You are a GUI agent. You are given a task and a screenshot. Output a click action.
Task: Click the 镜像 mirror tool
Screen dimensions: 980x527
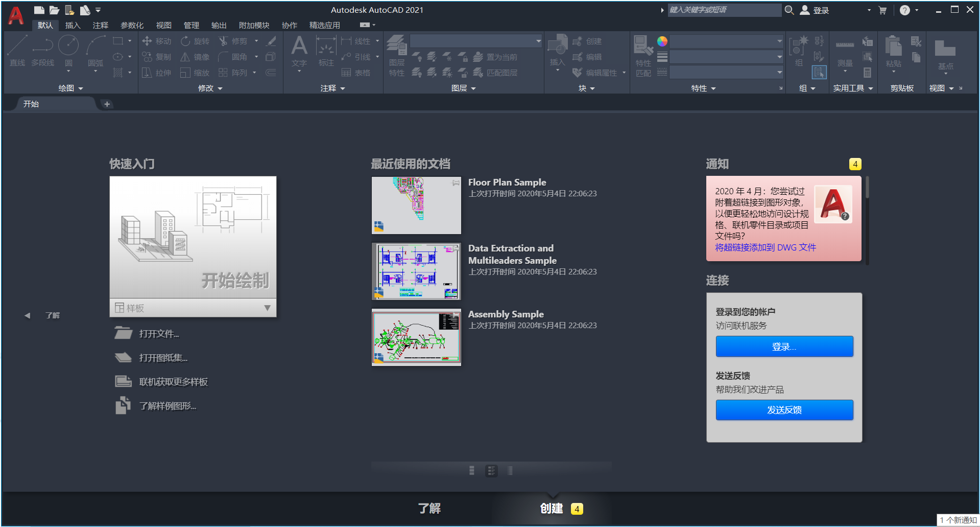195,57
